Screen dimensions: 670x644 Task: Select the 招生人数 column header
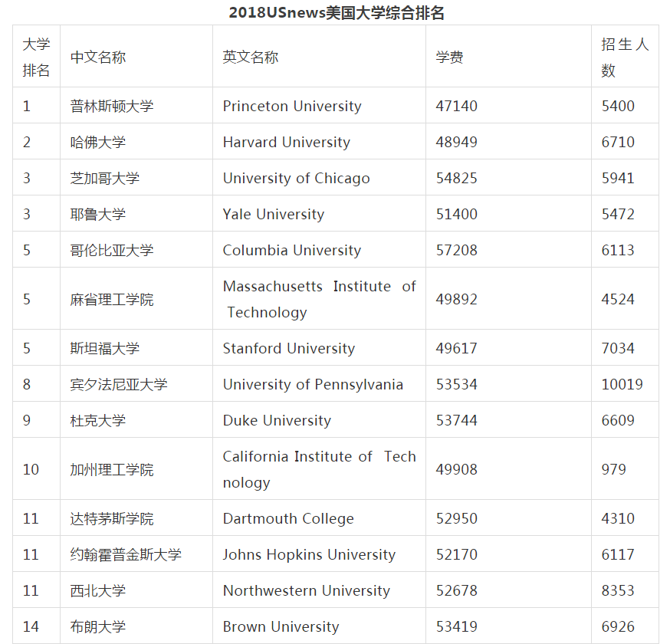624,57
